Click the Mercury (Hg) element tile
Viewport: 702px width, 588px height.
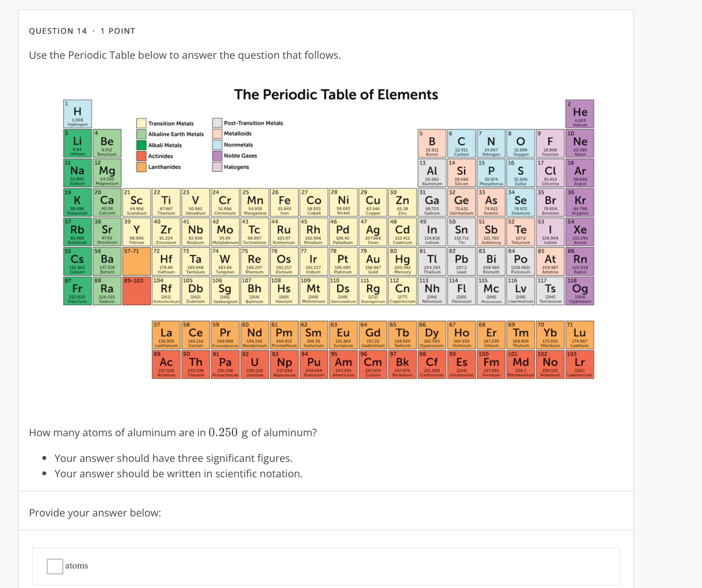(403, 261)
